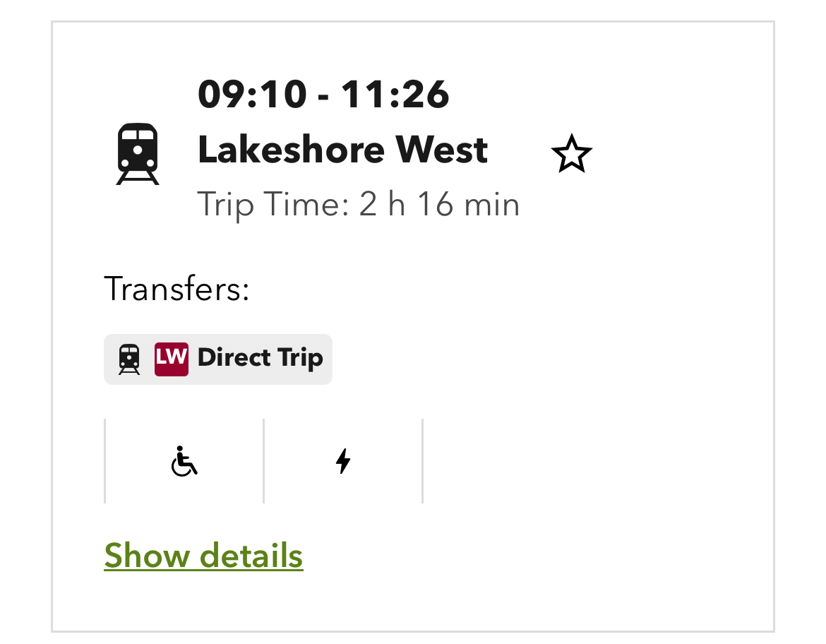This screenshot has height=644, width=826.
Task: Click the lightning bolt icon
Action: point(343,461)
